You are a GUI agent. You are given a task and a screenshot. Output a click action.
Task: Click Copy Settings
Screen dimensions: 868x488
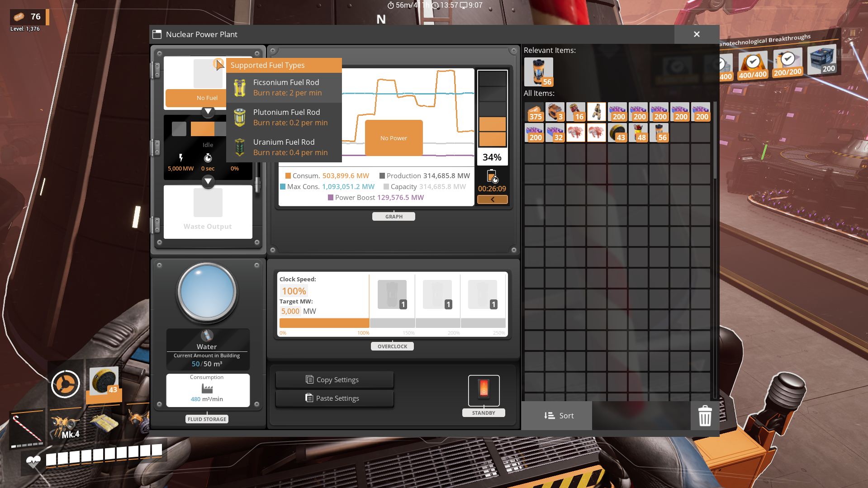334,380
